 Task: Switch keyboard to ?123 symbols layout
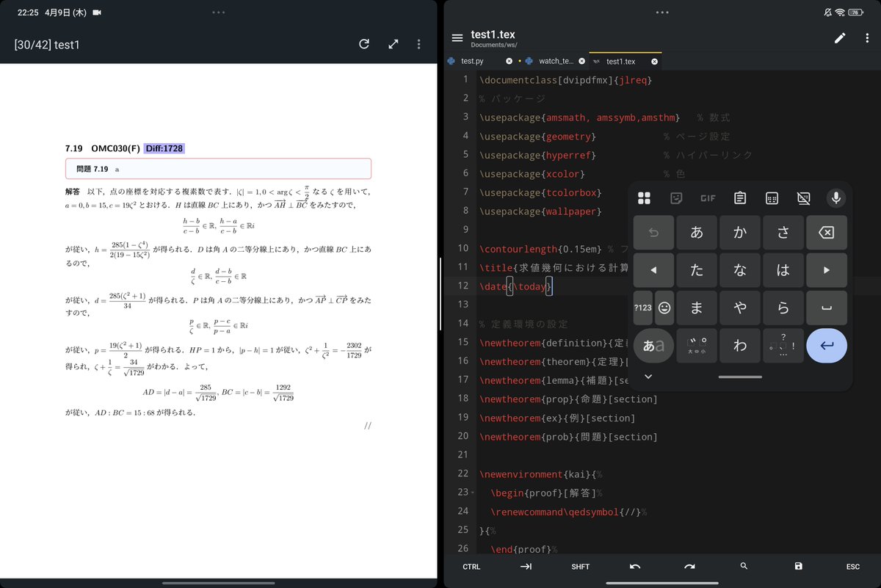point(643,308)
